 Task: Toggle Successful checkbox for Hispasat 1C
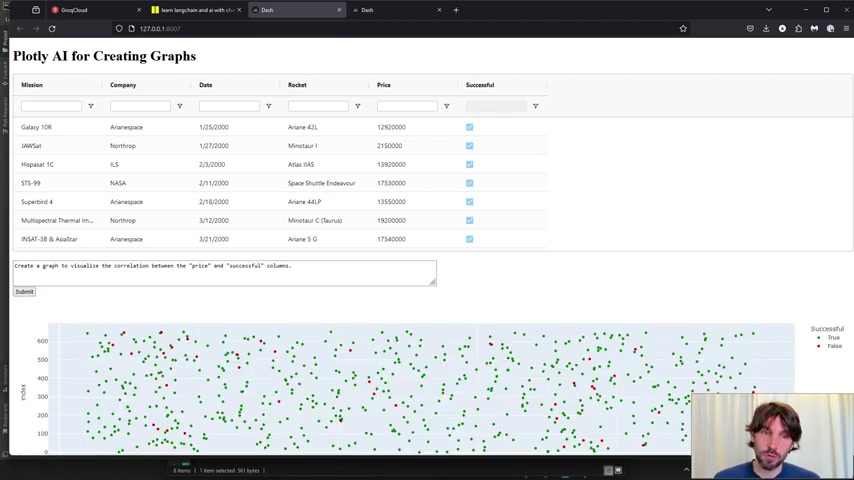(x=469, y=165)
